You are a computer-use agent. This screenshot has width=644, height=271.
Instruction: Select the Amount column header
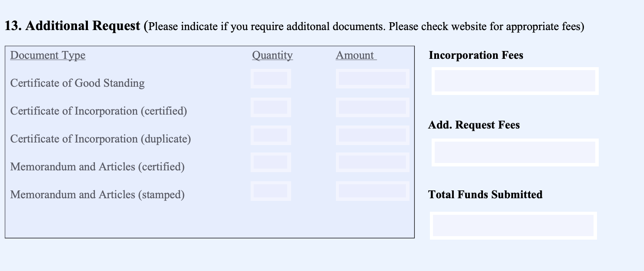(355, 55)
